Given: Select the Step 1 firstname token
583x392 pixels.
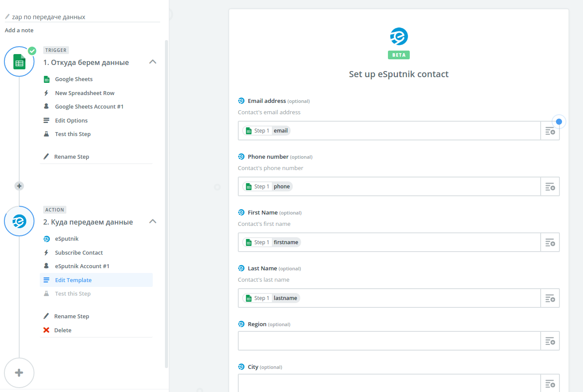Looking at the screenshot, I should (272, 242).
